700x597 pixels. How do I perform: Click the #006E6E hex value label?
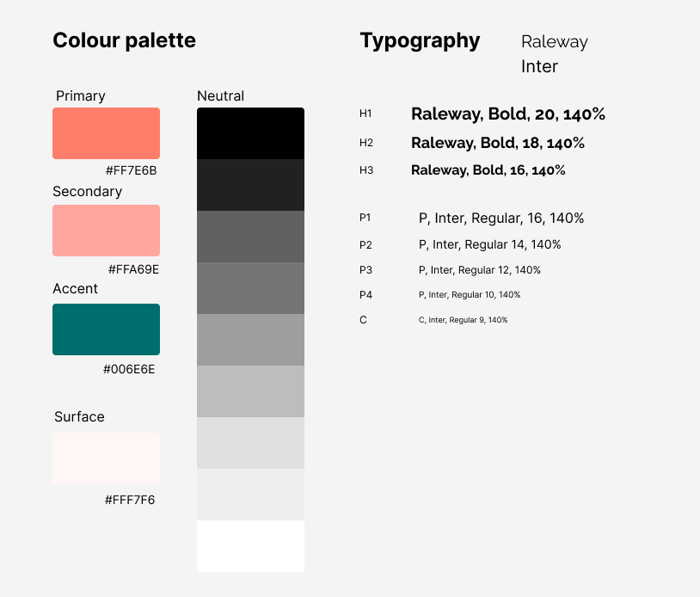click(129, 369)
